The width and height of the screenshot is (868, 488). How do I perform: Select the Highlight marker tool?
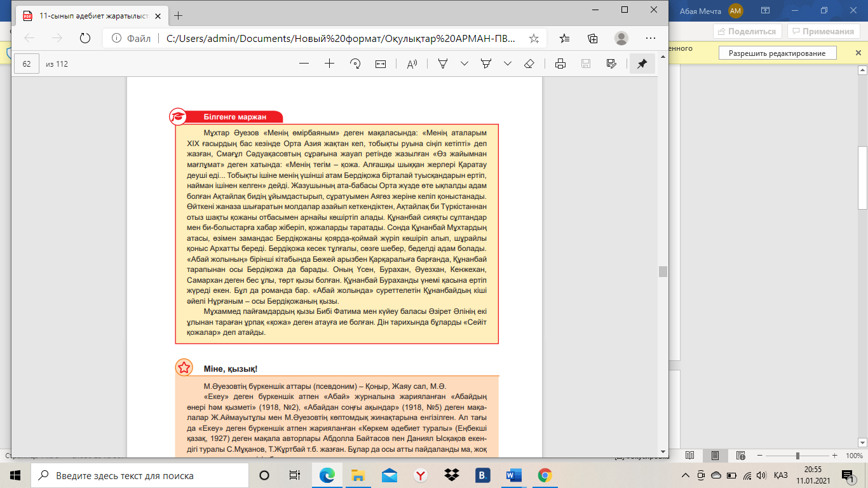tap(486, 64)
